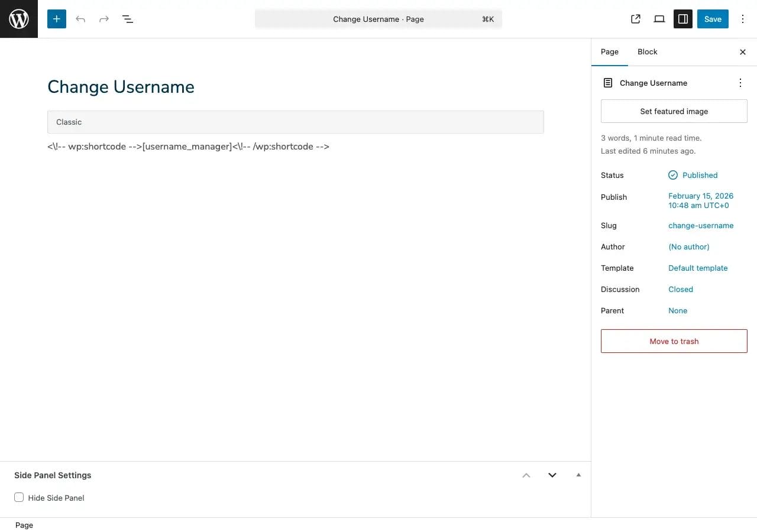Click the laptop preview device icon

click(659, 19)
